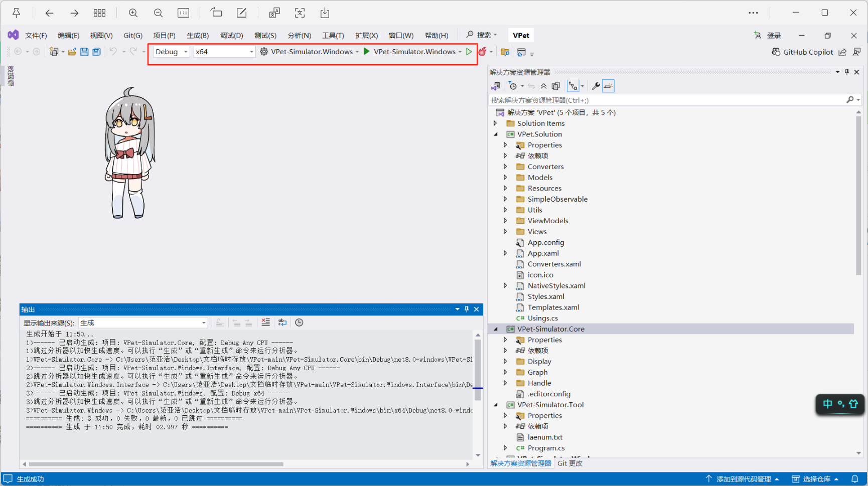Switch to the 解决方案资源管理器 bottom tab
The image size is (868, 486).
[x=521, y=463]
